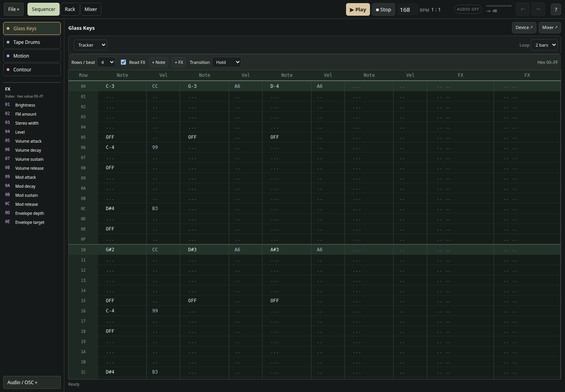Click the OFF cell in row 0E
Image resolution: width=565 pixels, height=392 pixels.
[122, 229]
